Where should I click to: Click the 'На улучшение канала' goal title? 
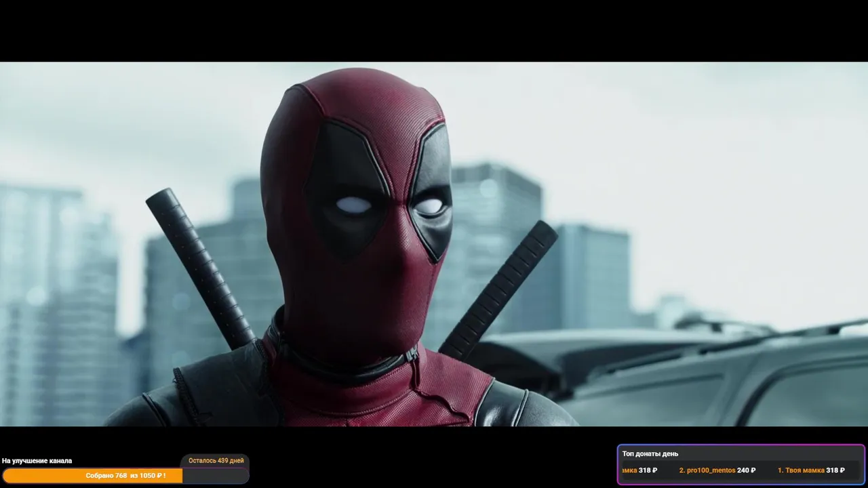pyautogui.click(x=37, y=461)
